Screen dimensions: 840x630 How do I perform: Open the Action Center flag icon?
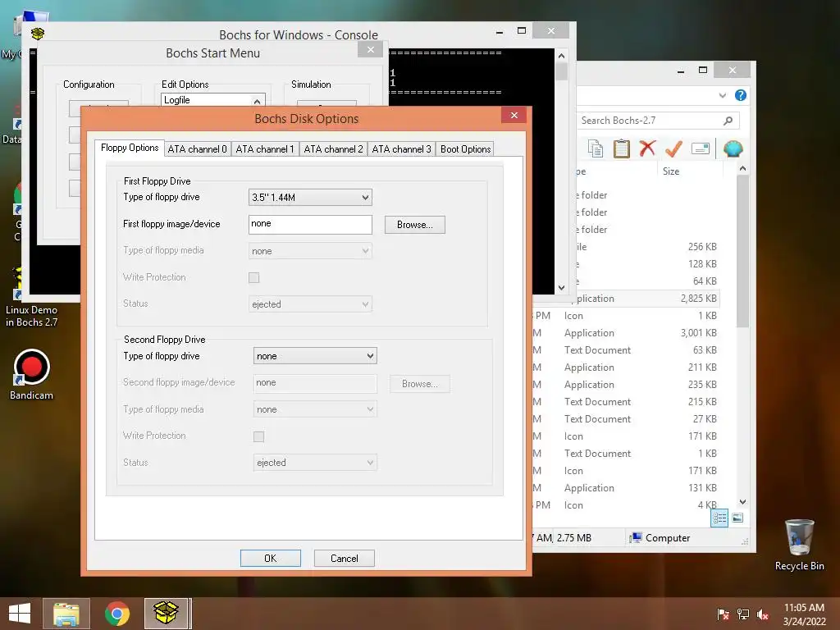point(724,614)
